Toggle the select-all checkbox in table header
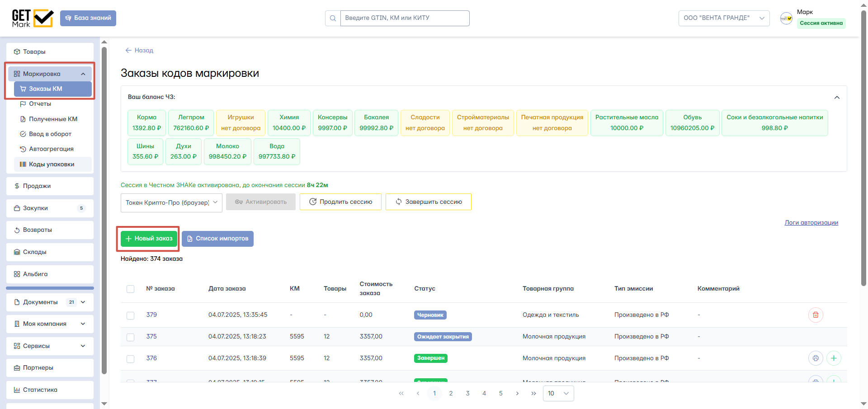 click(131, 289)
